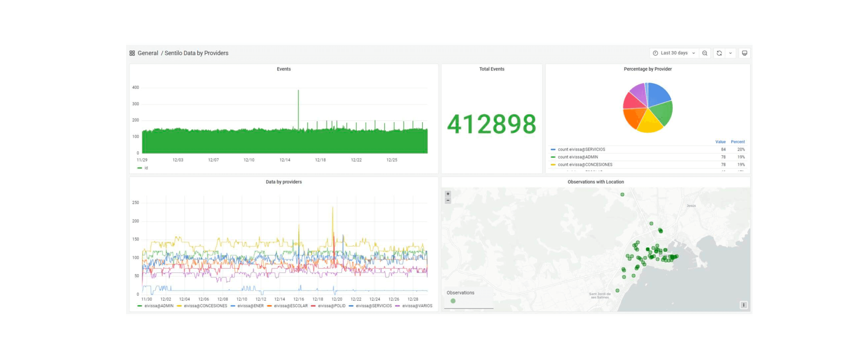Zoom out on the Observations map with minus
Image resolution: width=868 pixels, height=359 pixels.
tap(448, 200)
